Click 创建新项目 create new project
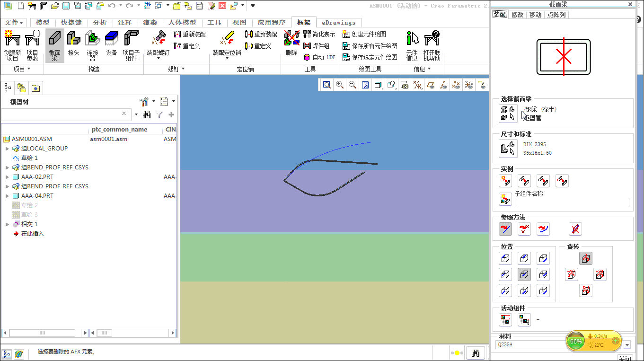This screenshot has width=644, height=361. pos(12,46)
